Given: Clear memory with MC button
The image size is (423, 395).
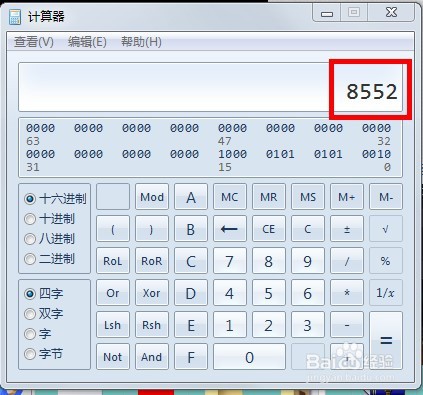Looking at the screenshot, I should pyautogui.click(x=230, y=197).
